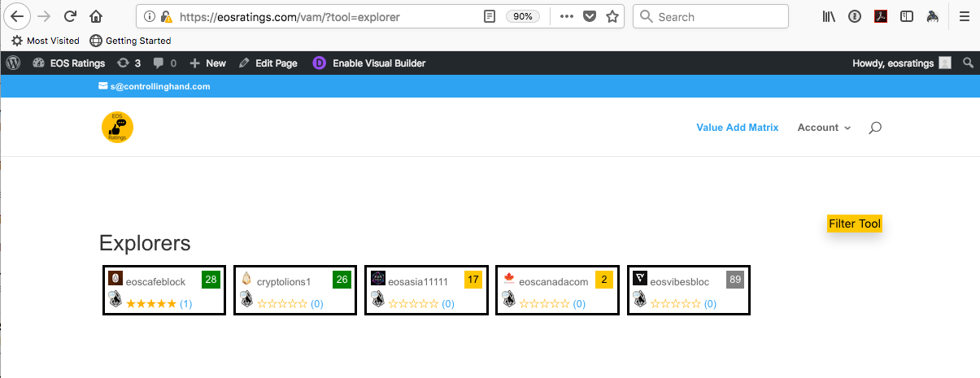Click the cryptolions1 lion logo
This screenshot has width=980, height=378.
click(x=246, y=278)
